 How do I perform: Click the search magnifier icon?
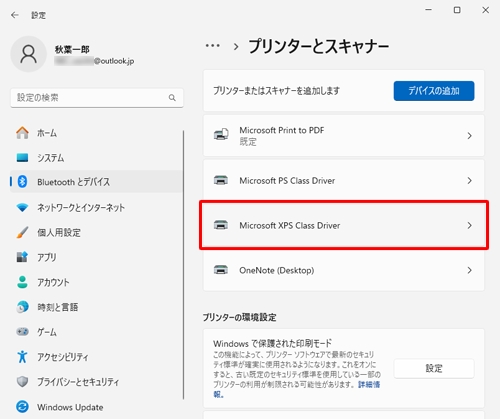(x=172, y=98)
